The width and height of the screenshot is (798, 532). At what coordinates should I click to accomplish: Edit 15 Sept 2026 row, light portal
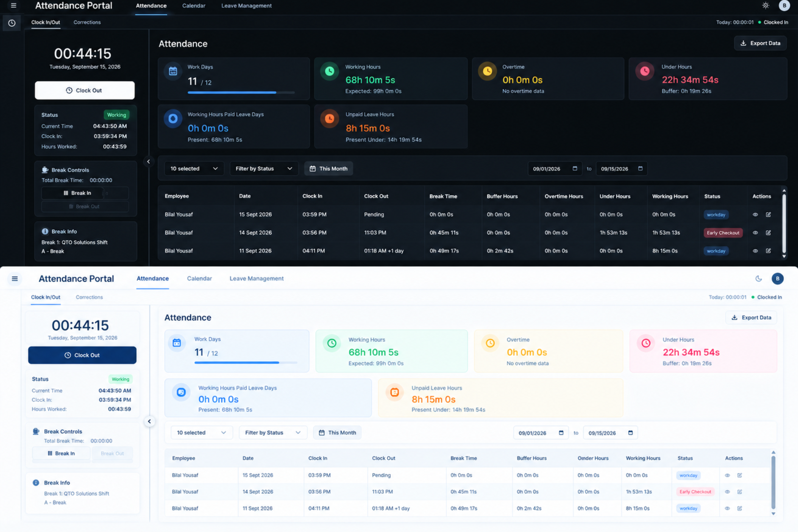(x=739, y=475)
